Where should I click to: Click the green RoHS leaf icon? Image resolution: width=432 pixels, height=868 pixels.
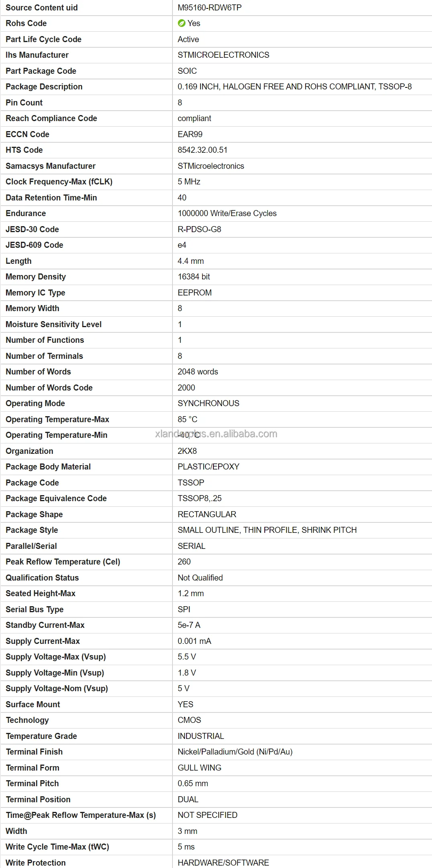coord(181,23)
